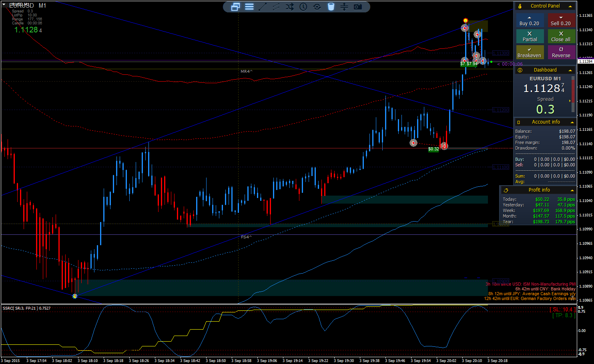Click the MR4^ level label on the chart
This screenshot has height=364, width=594.
click(247, 71)
